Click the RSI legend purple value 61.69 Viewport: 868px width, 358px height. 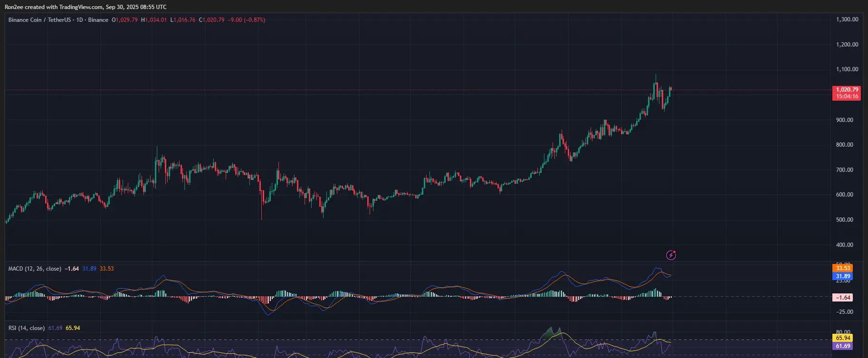(55, 328)
